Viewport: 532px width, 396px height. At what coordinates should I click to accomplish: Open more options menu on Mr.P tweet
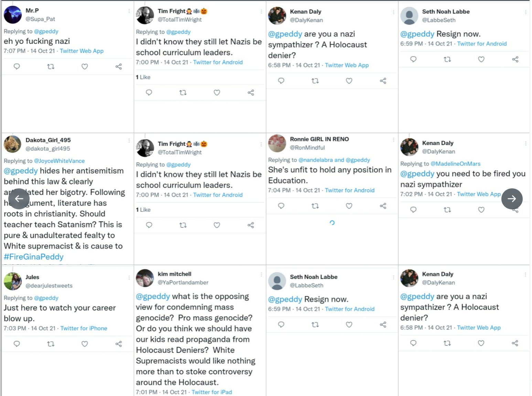coord(129,11)
